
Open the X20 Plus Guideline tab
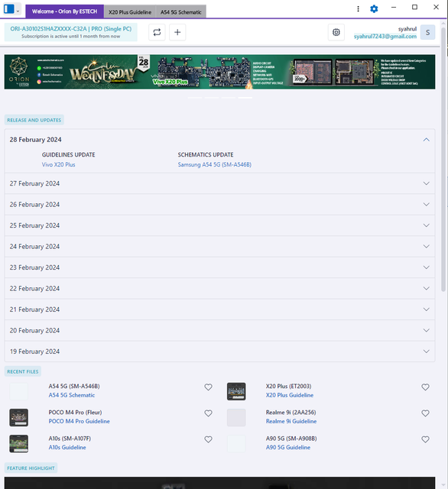130,12
